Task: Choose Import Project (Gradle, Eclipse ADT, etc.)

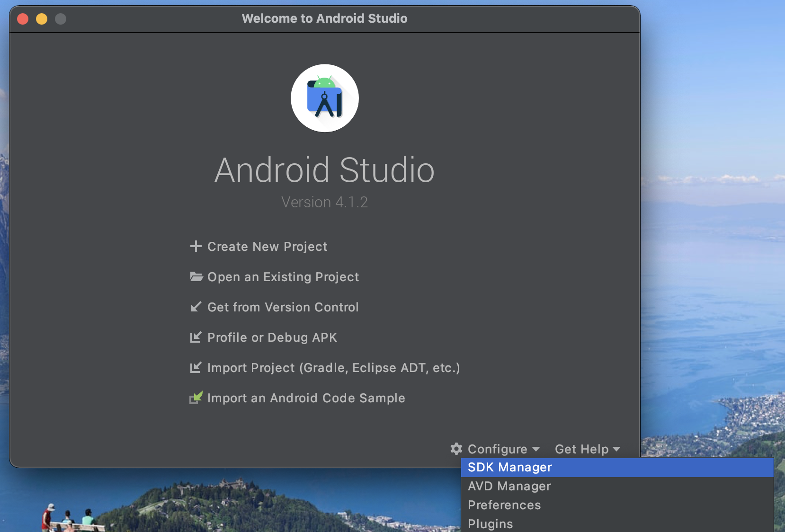Action: 334,368
